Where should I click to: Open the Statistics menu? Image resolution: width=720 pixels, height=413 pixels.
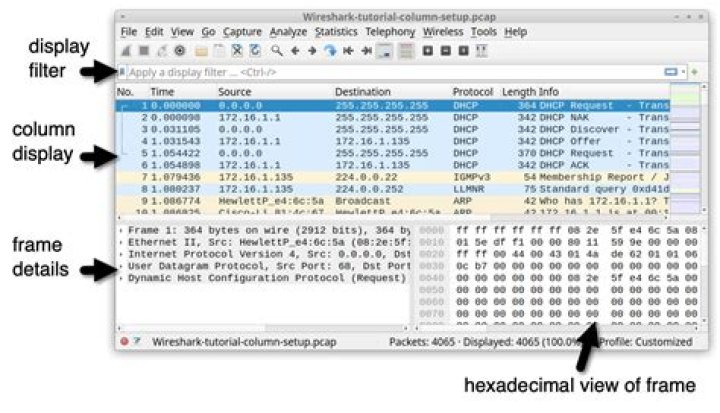pos(335,32)
